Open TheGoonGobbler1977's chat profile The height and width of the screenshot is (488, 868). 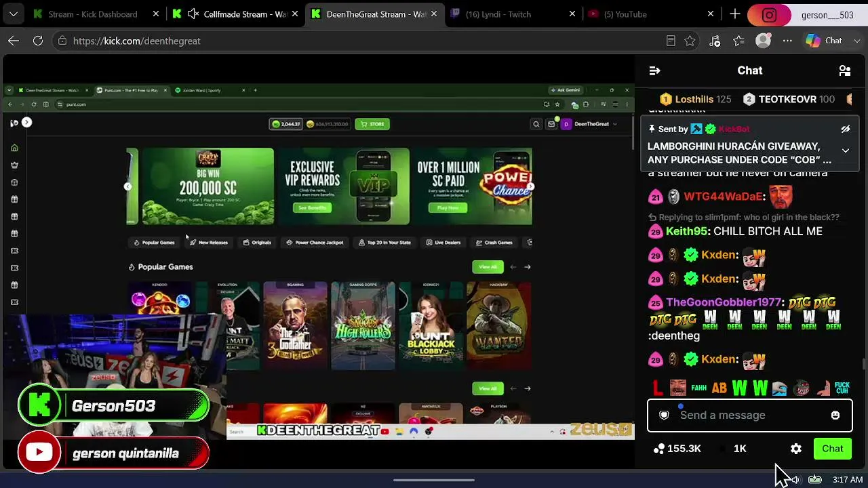(724, 302)
